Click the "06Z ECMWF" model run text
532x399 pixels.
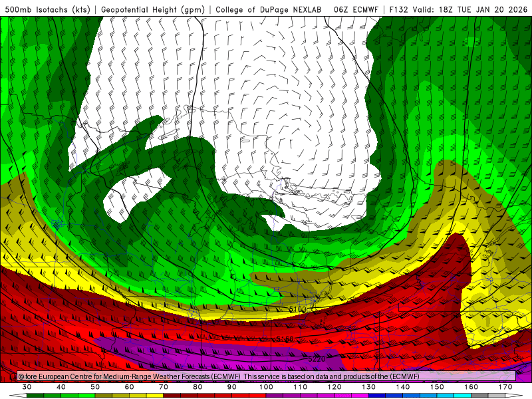click(x=356, y=9)
